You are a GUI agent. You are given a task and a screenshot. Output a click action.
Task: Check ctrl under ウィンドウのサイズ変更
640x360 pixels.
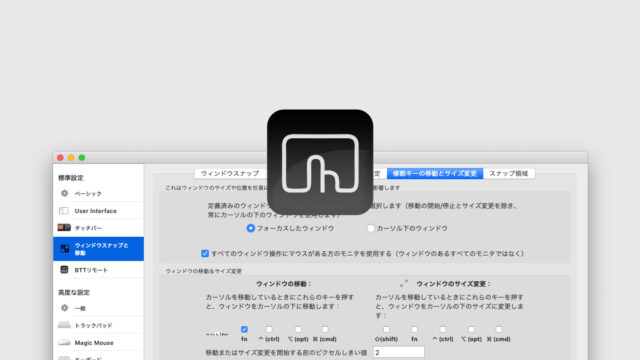pyautogui.click(x=443, y=329)
